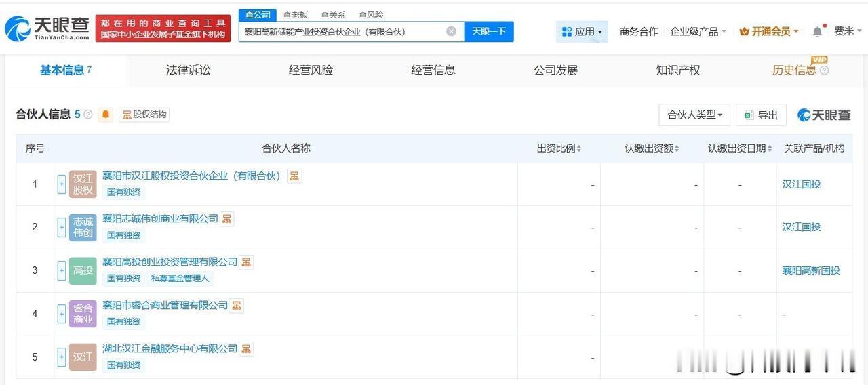Image resolution: width=868 pixels, height=385 pixels.
Task: Open 汉江国投 link in row 1
Action: [x=802, y=184]
